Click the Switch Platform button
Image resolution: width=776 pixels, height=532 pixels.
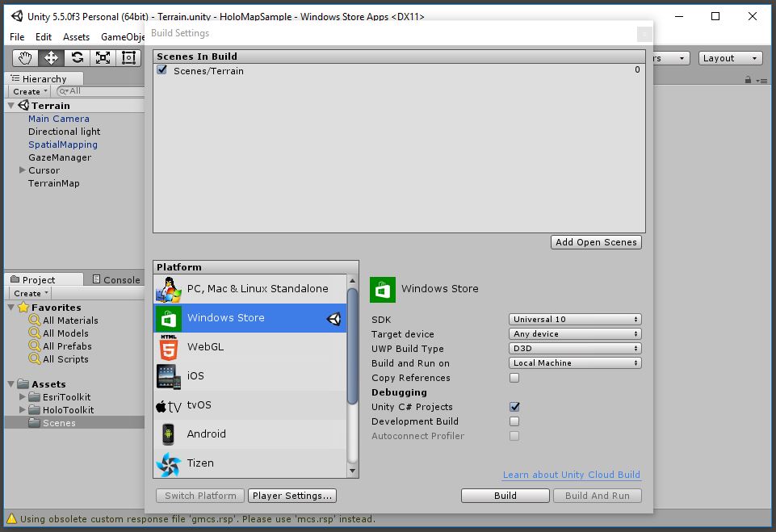point(200,496)
